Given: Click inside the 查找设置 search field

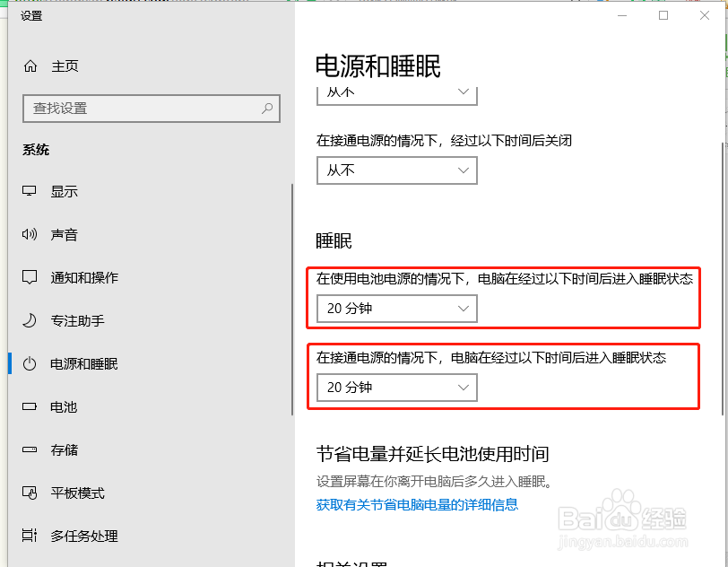Looking at the screenshot, I should (x=134, y=108).
